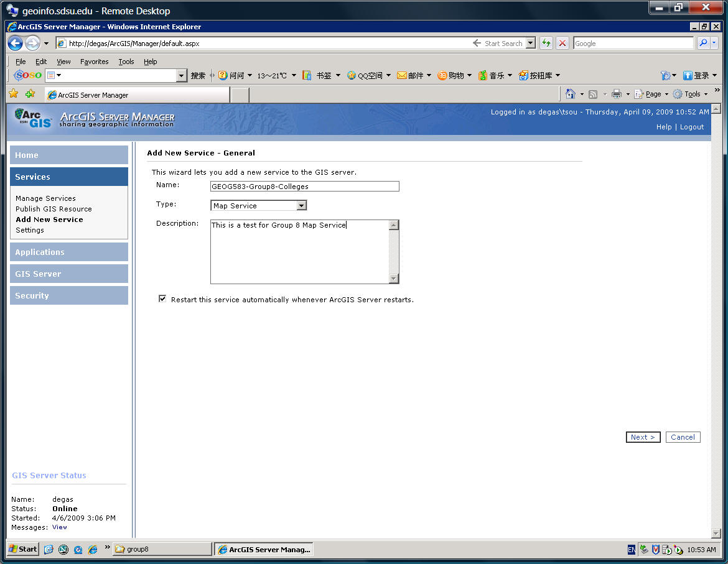The width and height of the screenshot is (728, 564).
Task: Expand the SOSO search box dropdown
Action: coord(182,75)
